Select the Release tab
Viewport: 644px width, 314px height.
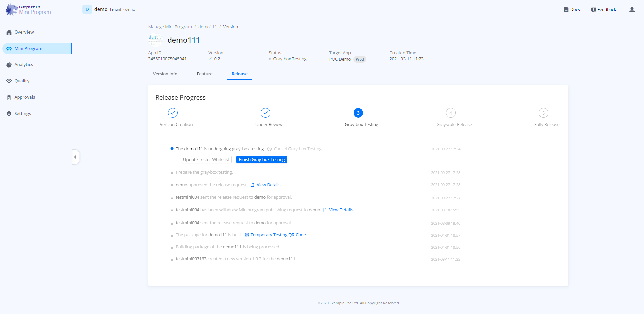point(239,74)
